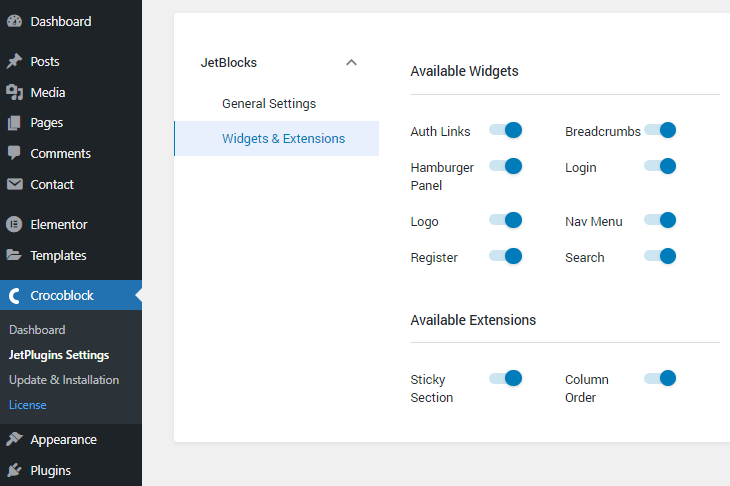This screenshot has height=486, width=730.
Task: Select the Crocoblock menu item
Action: 71,295
